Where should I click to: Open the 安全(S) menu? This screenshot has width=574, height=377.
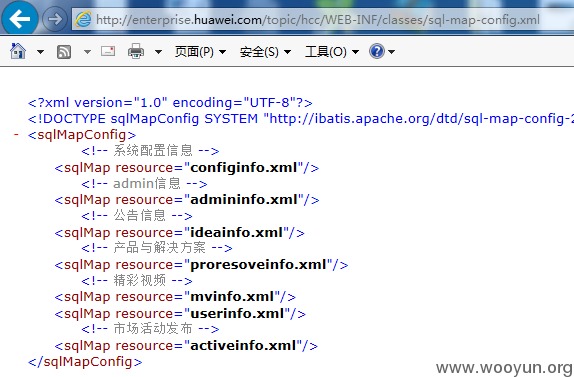[x=265, y=52]
